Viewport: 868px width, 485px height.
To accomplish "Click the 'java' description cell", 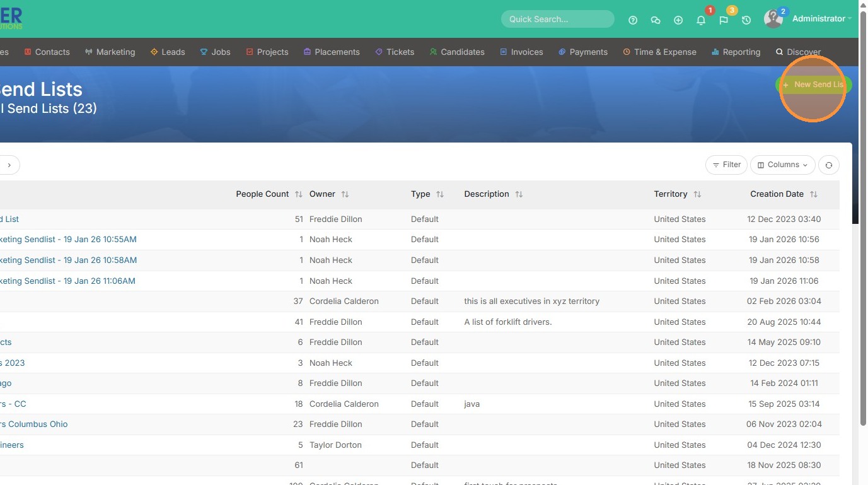I will [x=472, y=404].
